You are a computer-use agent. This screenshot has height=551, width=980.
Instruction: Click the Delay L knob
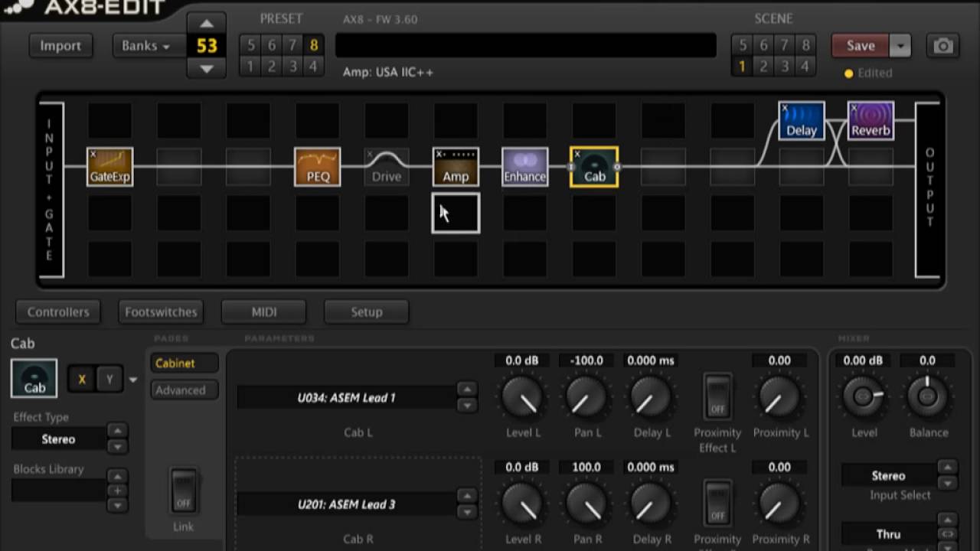tap(652, 398)
